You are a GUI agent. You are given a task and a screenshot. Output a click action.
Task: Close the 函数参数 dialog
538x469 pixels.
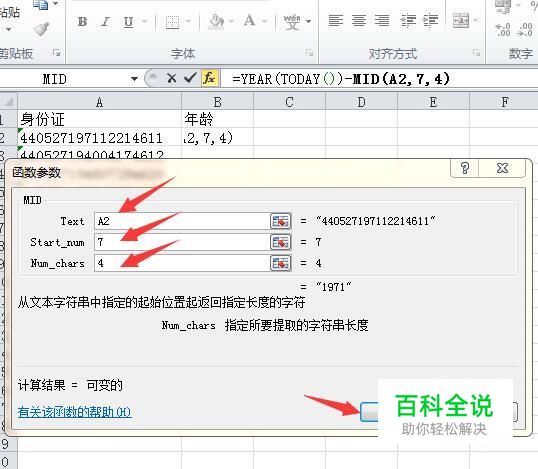point(502,168)
